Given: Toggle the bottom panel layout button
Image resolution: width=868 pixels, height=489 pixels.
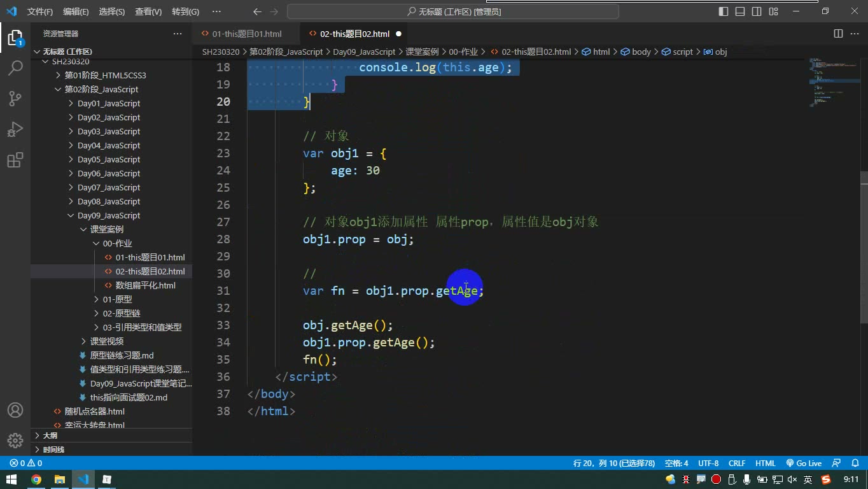Looking at the screenshot, I should [x=740, y=11].
